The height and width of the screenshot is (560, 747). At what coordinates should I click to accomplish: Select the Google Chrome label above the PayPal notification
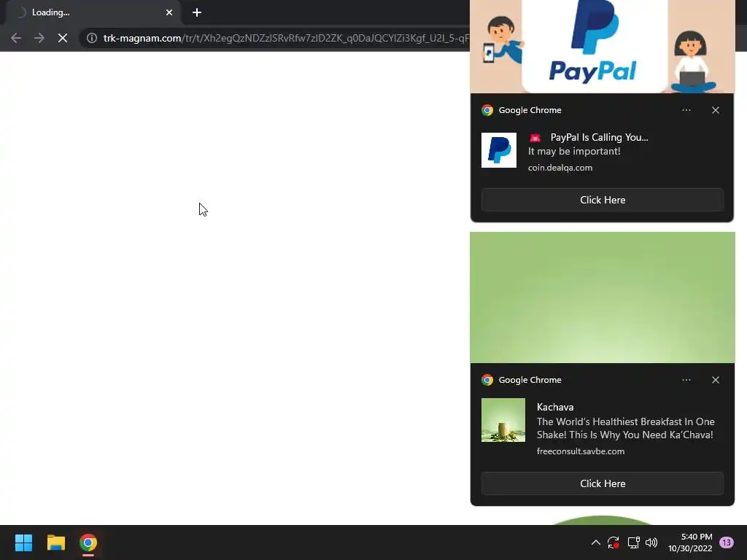point(530,110)
